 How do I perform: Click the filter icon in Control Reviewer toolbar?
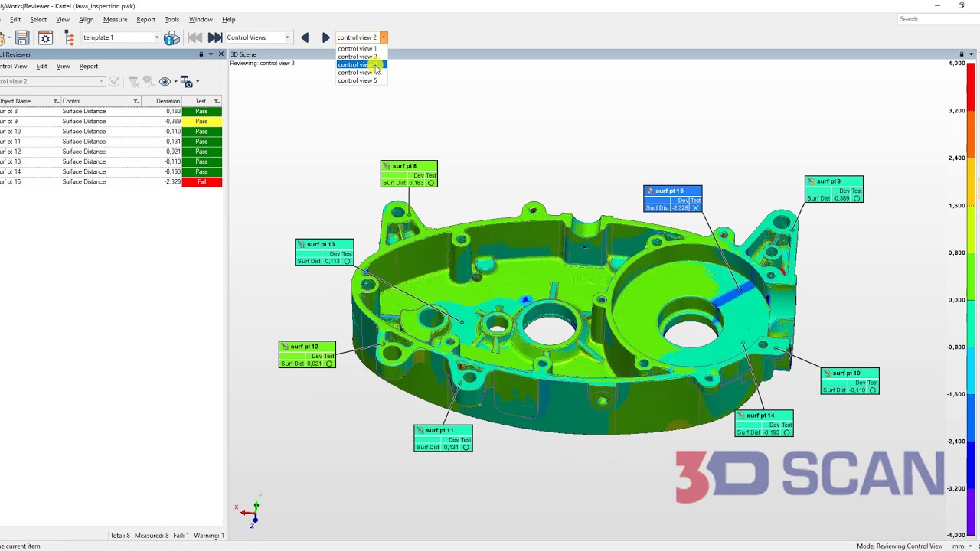point(132,82)
